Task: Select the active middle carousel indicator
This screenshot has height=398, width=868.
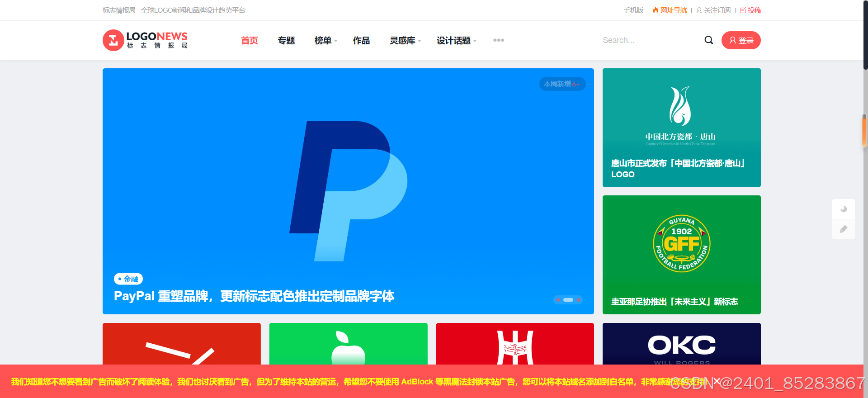Action: 568,300
